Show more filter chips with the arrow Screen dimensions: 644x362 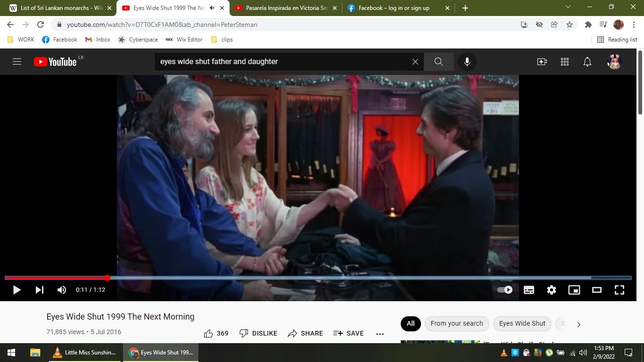[x=579, y=324]
